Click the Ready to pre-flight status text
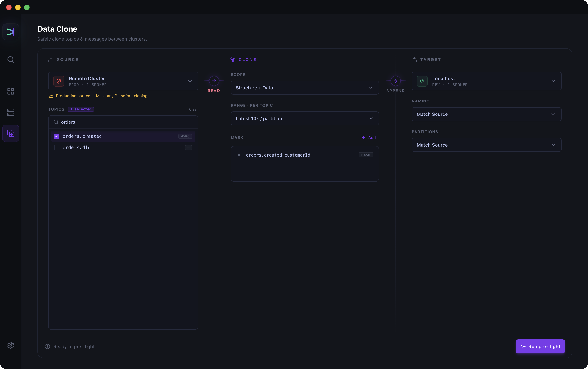Image resolution: width=588 pixels, height=369 pixels. [74, 347]
